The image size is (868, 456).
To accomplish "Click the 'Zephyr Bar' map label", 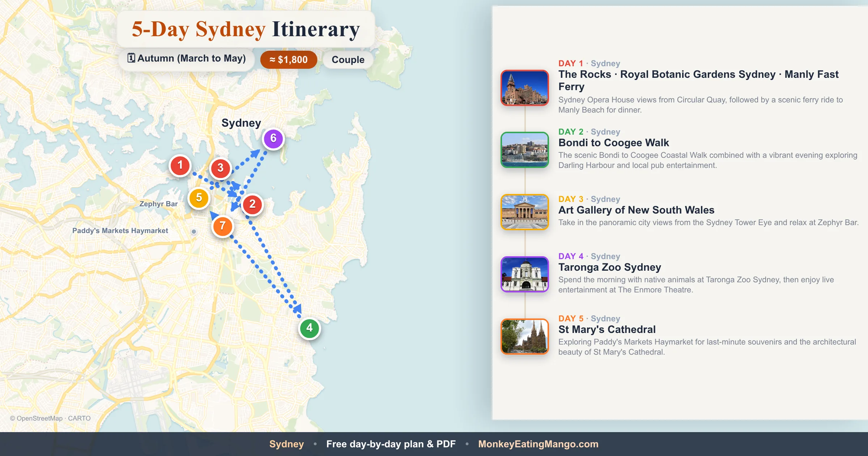I will click(x=158, y=204).
